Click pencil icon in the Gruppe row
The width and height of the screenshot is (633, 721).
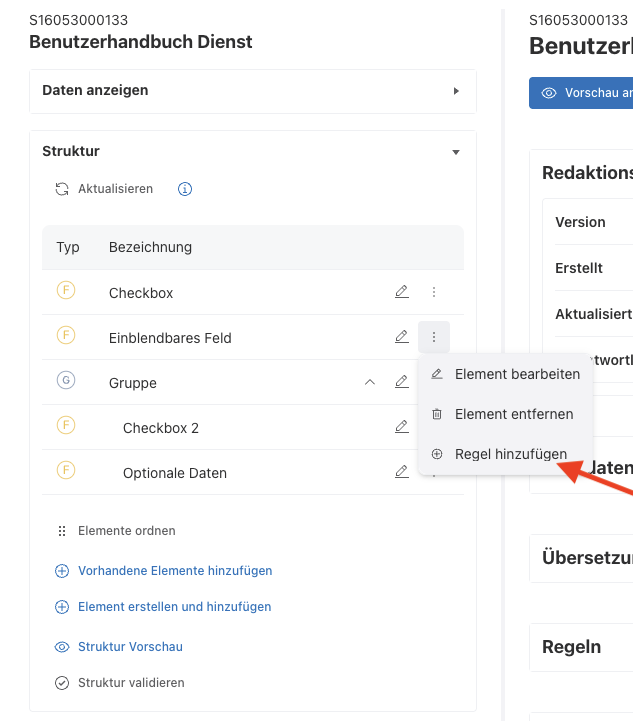pyautogui.click(x=401, y=382)
